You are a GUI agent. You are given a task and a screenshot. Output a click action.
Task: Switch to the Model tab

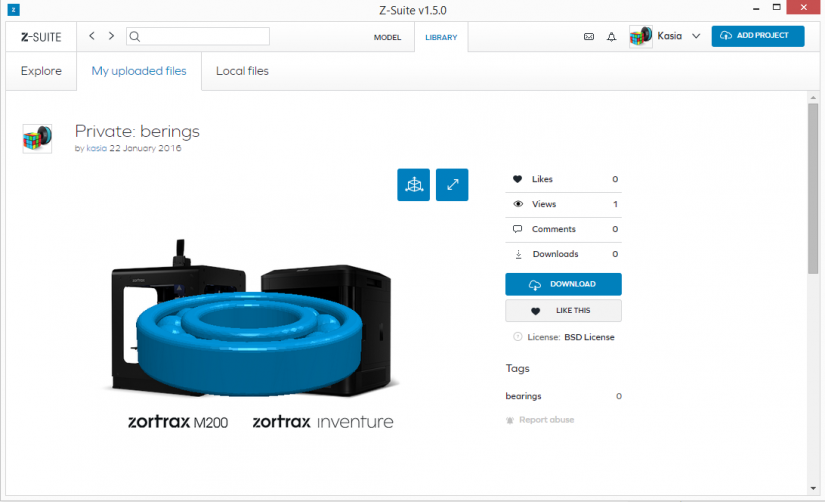click(387, 37)
